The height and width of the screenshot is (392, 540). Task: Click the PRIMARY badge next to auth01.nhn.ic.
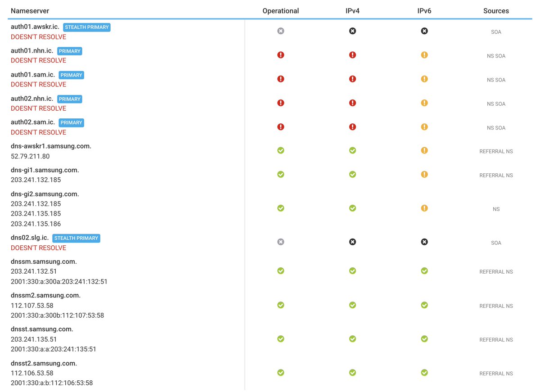click(x=70, y=51)
